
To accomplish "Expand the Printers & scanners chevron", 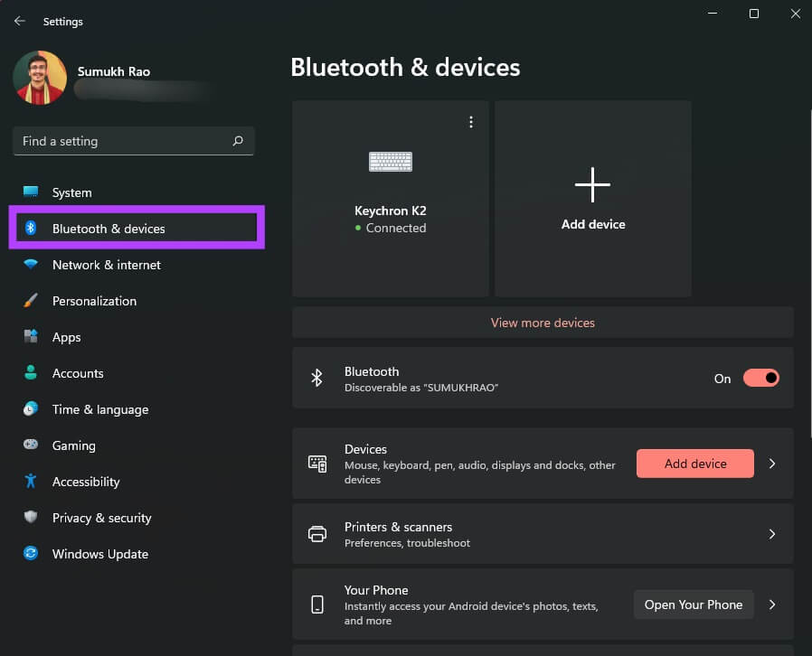I will click(x=772, y=534).
